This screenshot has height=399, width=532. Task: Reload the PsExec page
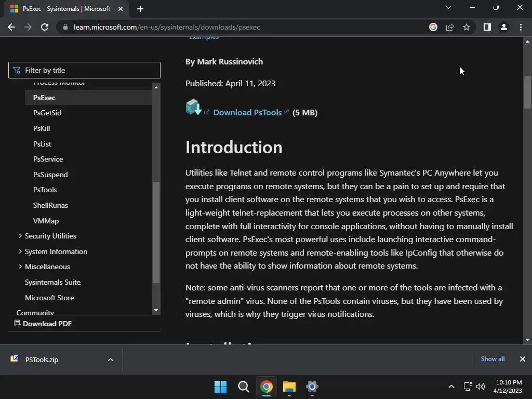coord(45,27)
